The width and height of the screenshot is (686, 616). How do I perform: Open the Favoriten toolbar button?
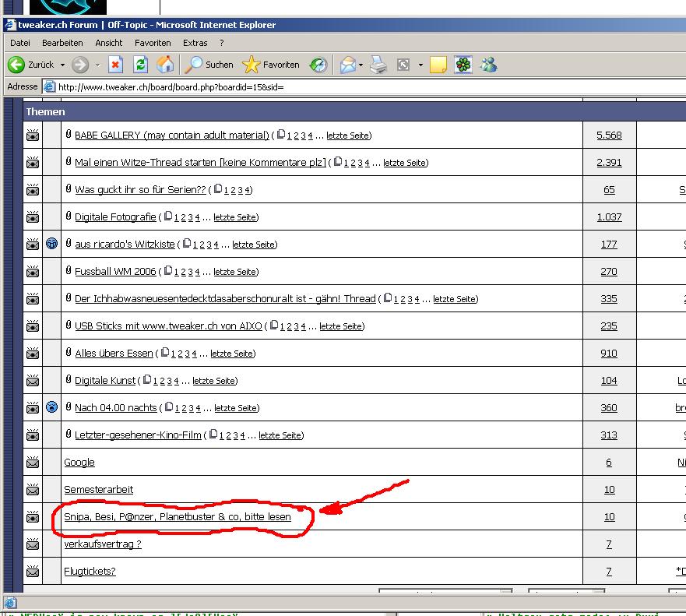[x=270, y=65]
